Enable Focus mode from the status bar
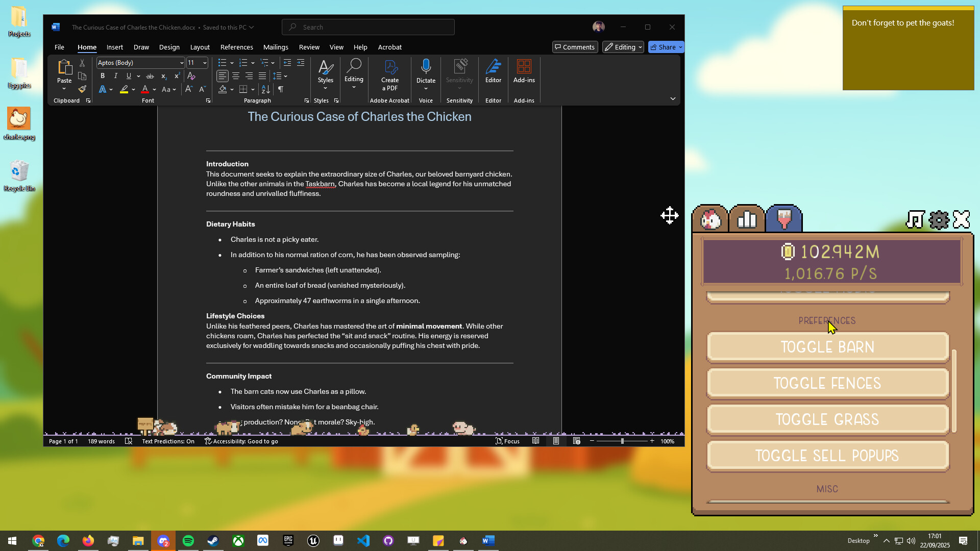980x551 pixels. 507,441
